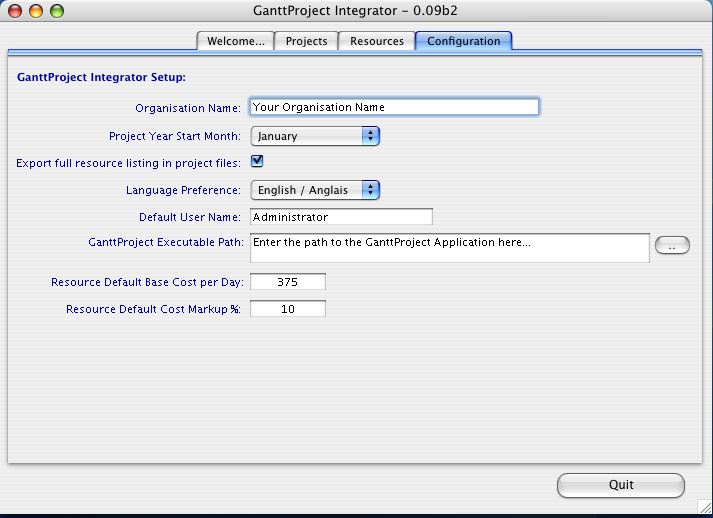Open the Project Year Start Month dropdown
This screenshot has height=518, width=713.
click(x=315, y=136)
